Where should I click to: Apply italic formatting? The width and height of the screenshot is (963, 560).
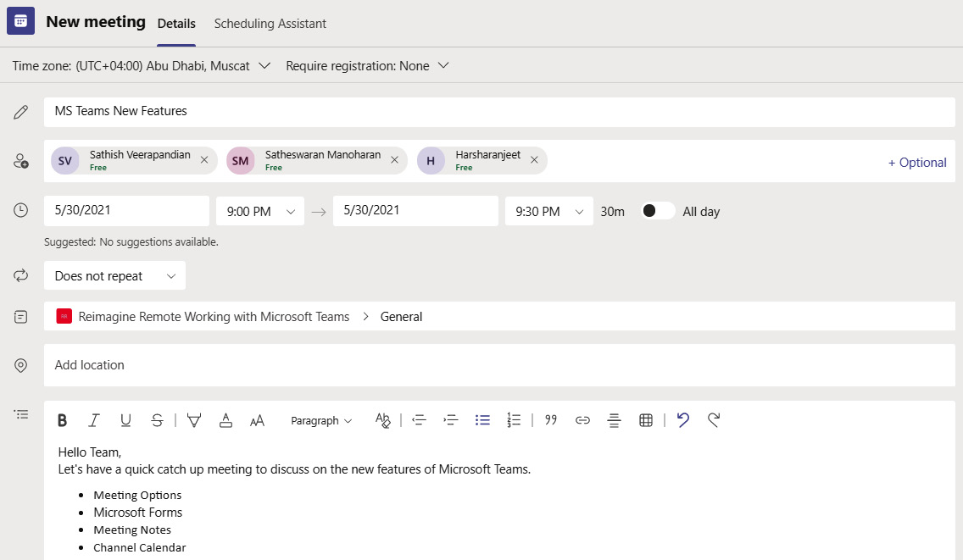(x=93, y=420)
